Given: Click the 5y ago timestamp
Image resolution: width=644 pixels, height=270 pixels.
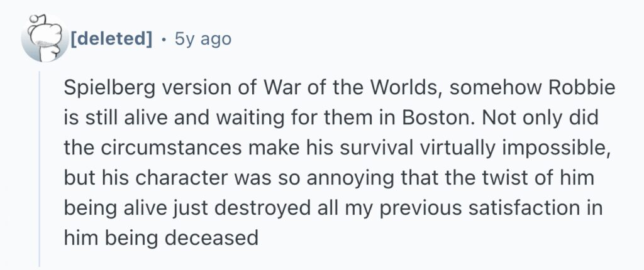Looking at the screenshot, I should [x=203, y=40].
